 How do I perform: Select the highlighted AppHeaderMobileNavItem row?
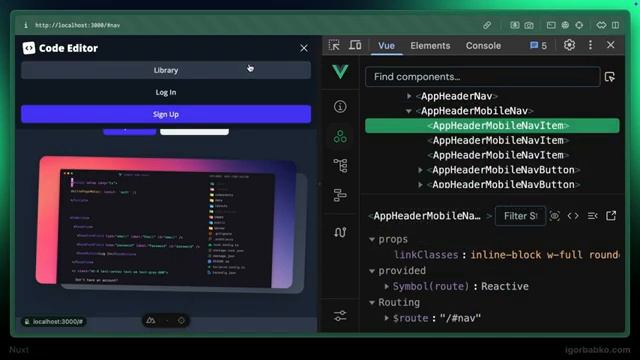click(492, 126)
